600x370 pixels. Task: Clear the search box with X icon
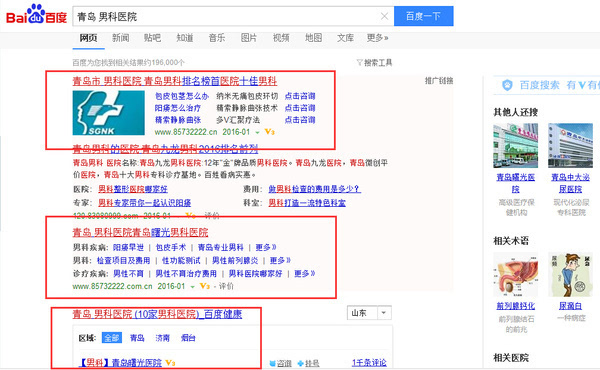pyautogui.click(x=384, y=16)
